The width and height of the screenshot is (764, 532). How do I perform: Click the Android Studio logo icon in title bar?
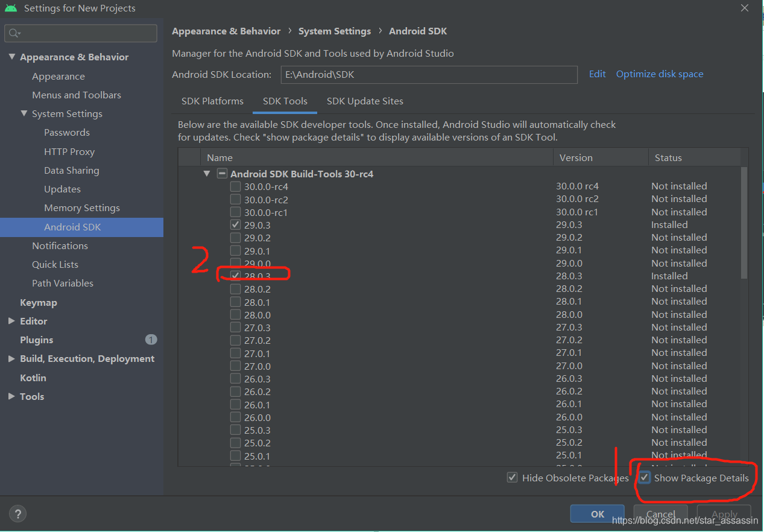click(11, 8)
